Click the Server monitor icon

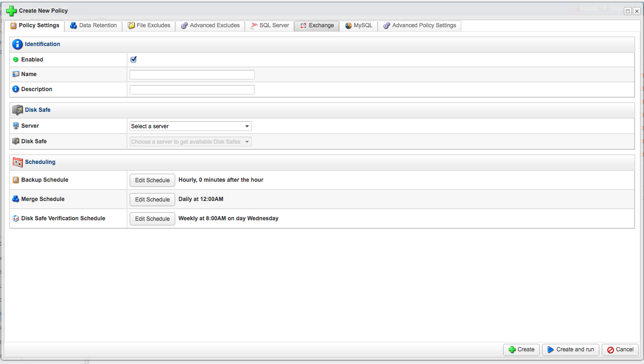pos(16,126)
